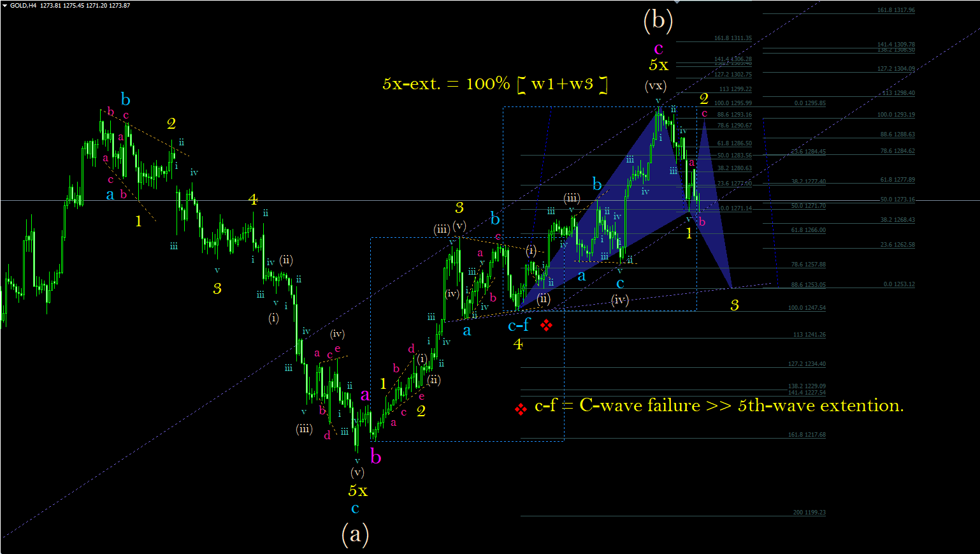This screenshot has height=554, width=980.
Task: Click Fibonacci label '127.2 1304.09'
Action: [x=896, y=69]
